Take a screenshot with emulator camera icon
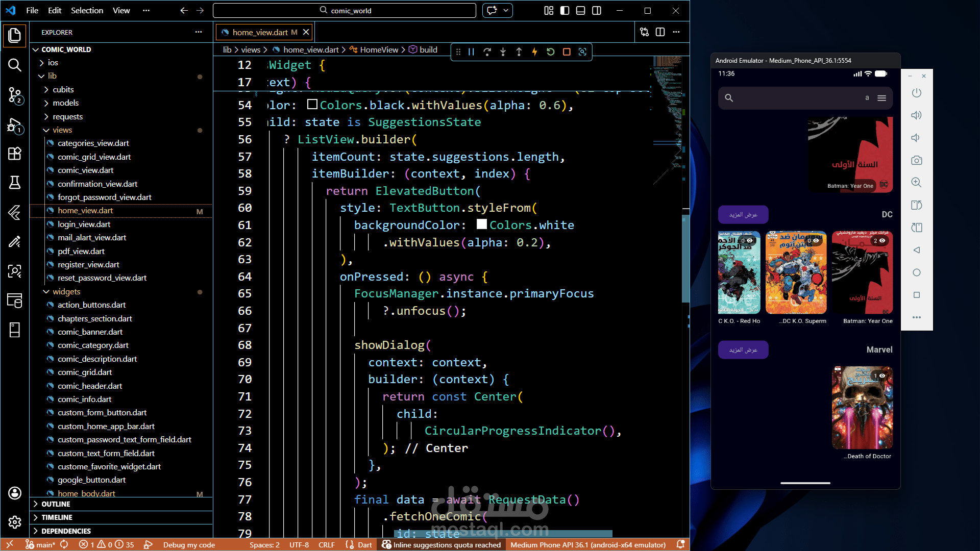Screen dimensions: 980x551 click(917, 160)
